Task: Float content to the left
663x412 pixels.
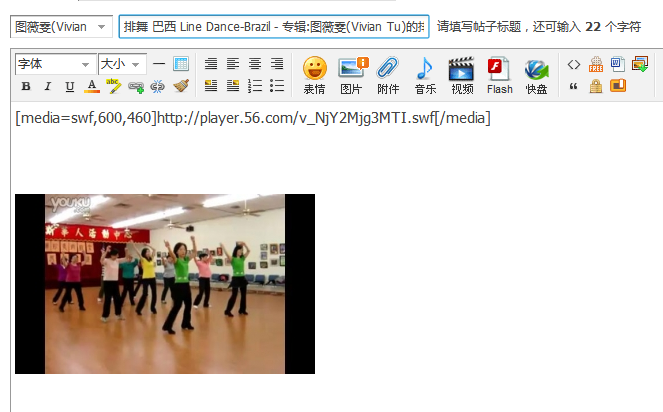Action: pos(211,86)
